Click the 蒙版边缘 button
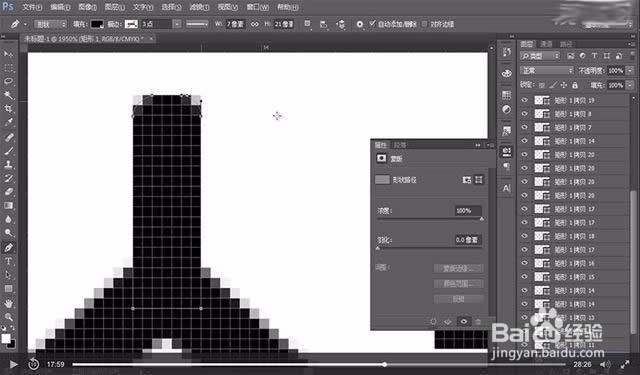This screenshot has width=640, height=375. point(458,268)
